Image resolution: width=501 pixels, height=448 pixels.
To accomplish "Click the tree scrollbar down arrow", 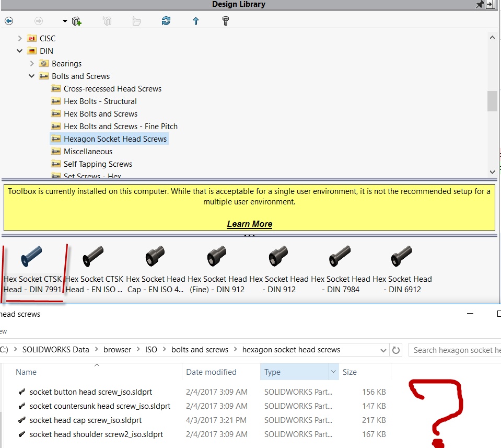I will (492, 171).
